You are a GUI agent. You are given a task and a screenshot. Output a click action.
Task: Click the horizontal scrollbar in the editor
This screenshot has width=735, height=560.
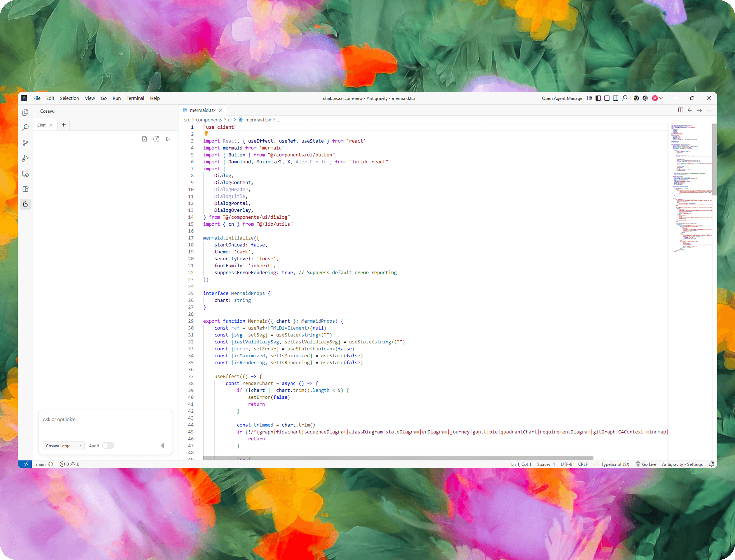click(x=398, y=458)
